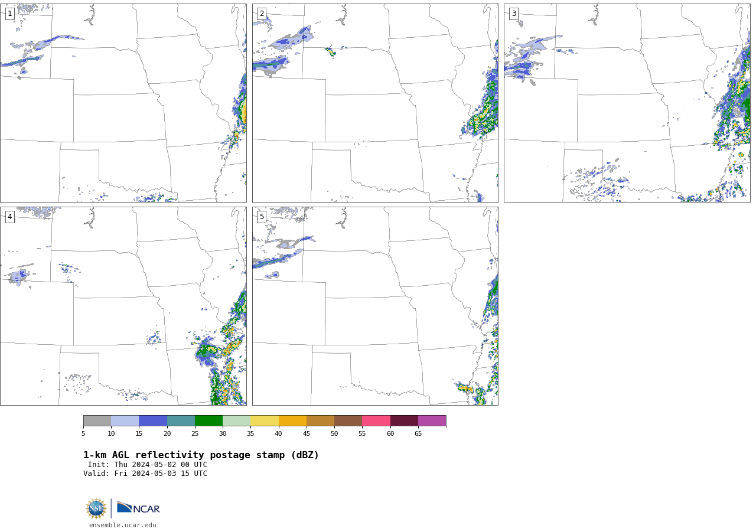Click the colorbar tick label 30

click(223, 434)
